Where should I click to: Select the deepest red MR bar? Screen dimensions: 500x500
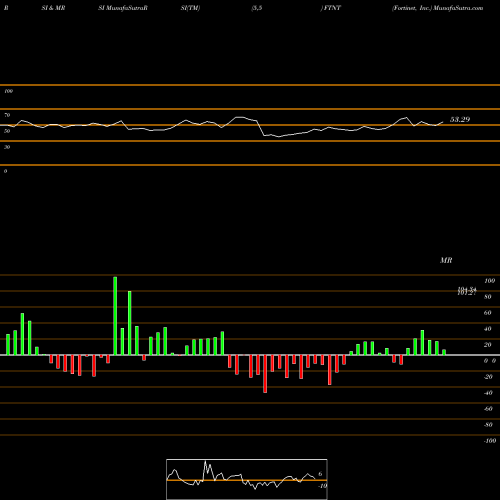[x=265, y=374]
